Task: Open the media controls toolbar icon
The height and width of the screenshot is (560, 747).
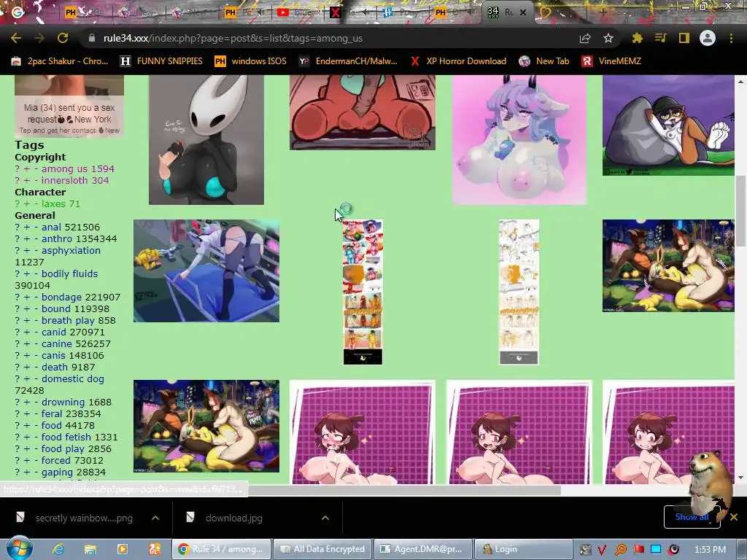Action: coord(660,38)
